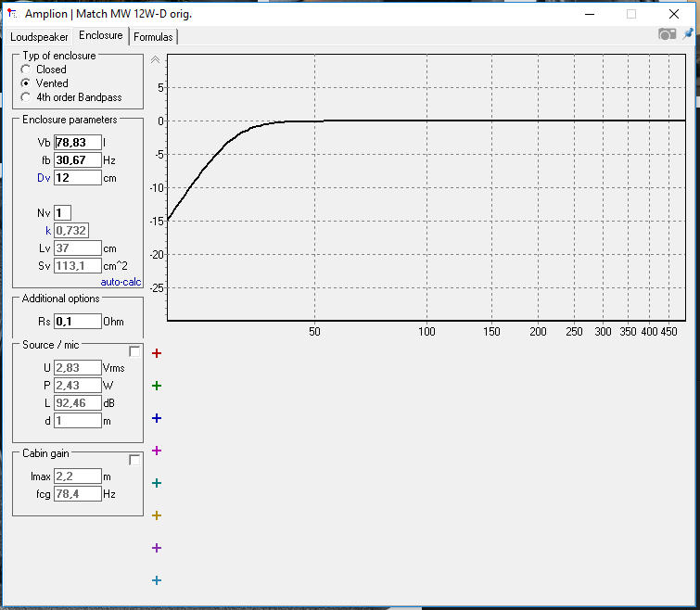Select the Closed enclosure type

click(25, 70)
